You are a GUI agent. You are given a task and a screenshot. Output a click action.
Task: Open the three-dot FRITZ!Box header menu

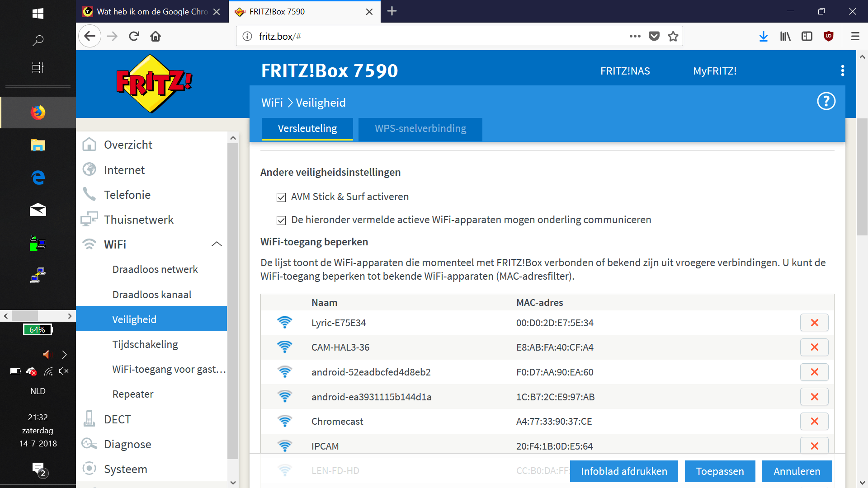842,70
